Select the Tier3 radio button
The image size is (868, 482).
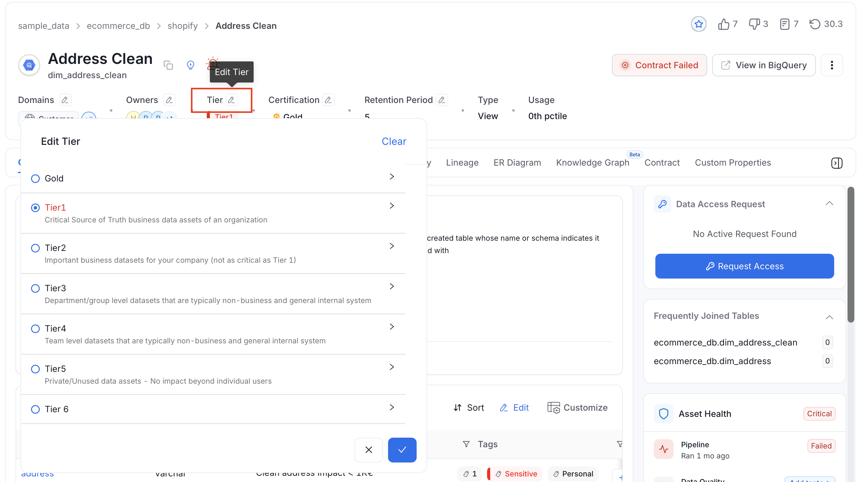[35, 289]
